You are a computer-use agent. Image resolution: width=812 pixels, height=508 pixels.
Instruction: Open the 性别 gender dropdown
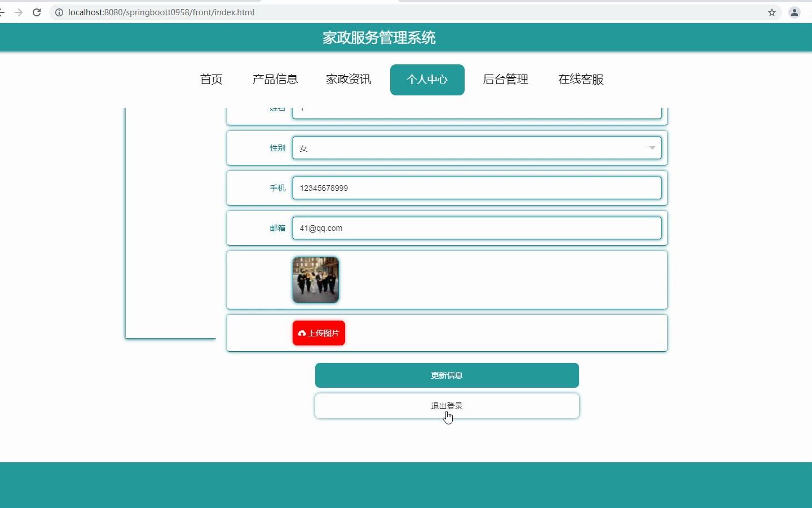pyautogui.click(x=476, y=148)
